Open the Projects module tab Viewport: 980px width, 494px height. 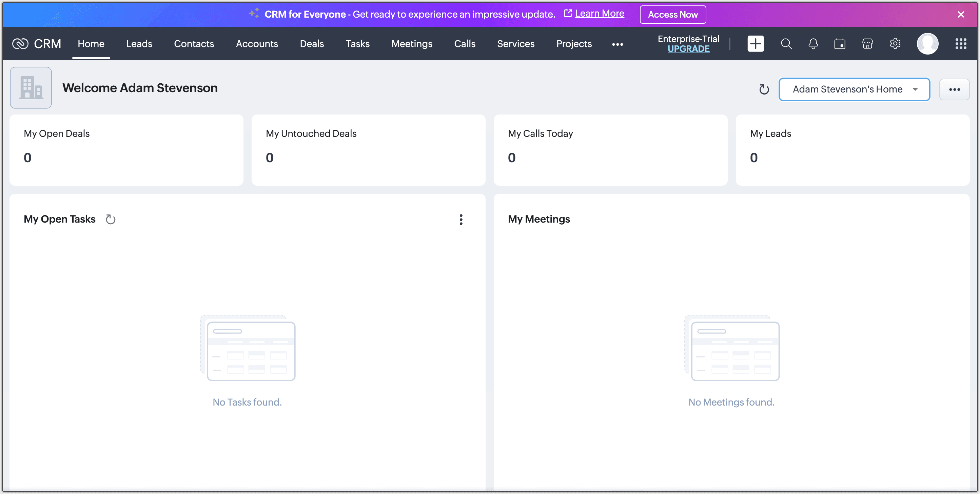574,44
